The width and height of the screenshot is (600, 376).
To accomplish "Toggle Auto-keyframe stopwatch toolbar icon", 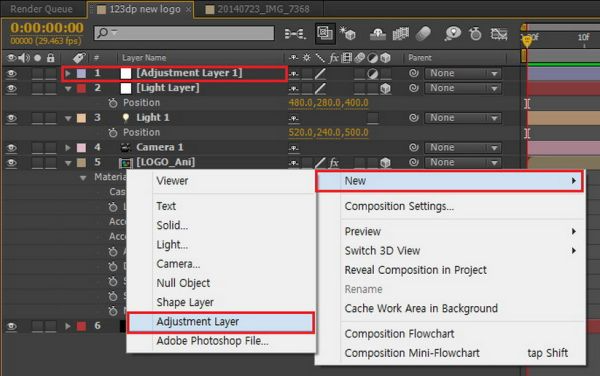I will pyautogui.click(x=475, y=34).
